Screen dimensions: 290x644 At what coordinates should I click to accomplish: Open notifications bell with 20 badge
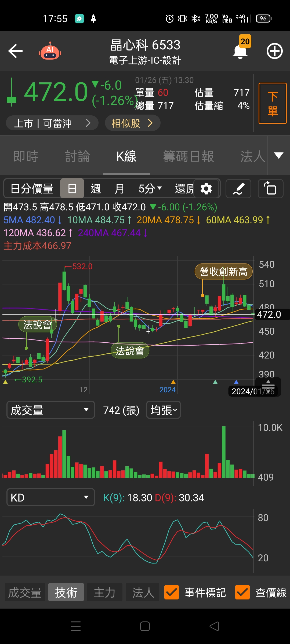click(x=240, y=51)
